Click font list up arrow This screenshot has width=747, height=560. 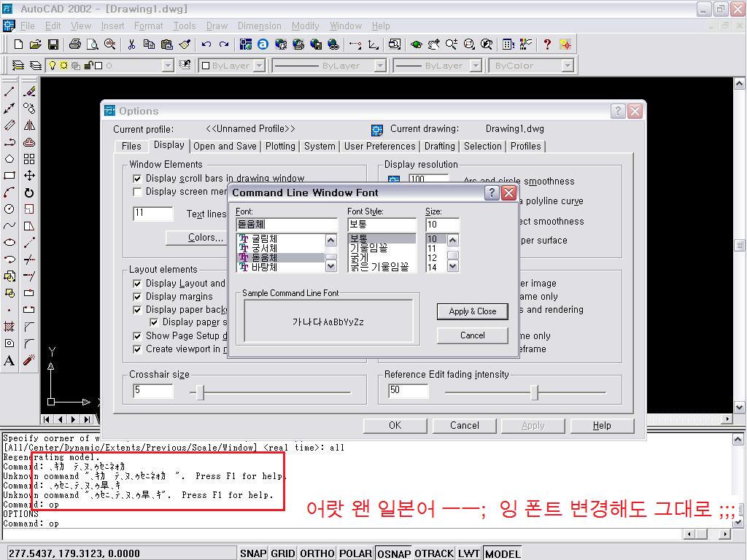(x=330, y=240)
